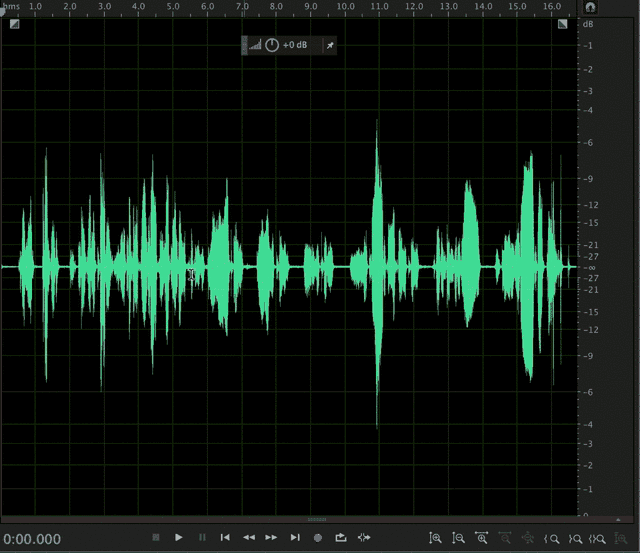Image resolution: width=640 pixels, height=553 pixels.
Task: Zoom out amplitude
Action: (458, 538)
